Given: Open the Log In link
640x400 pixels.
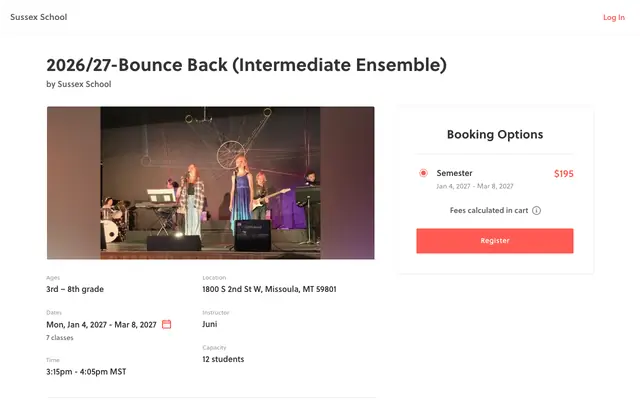Looking at the screenshot, I should [x=614, y=17].
